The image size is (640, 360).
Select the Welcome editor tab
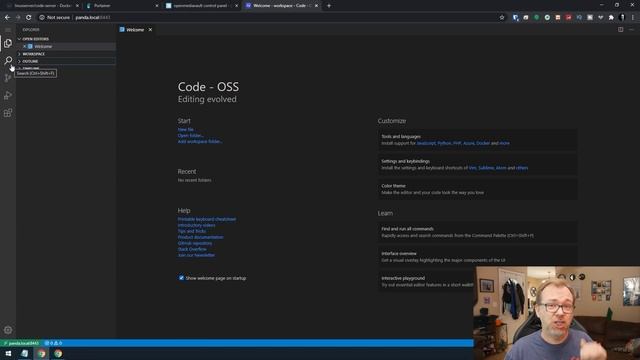[x=136, y=30]
